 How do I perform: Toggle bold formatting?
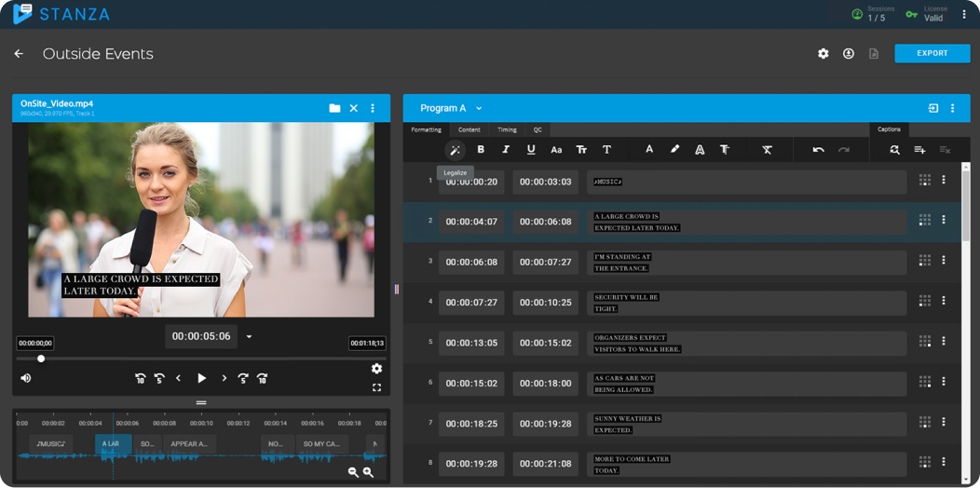click(481, 150)
